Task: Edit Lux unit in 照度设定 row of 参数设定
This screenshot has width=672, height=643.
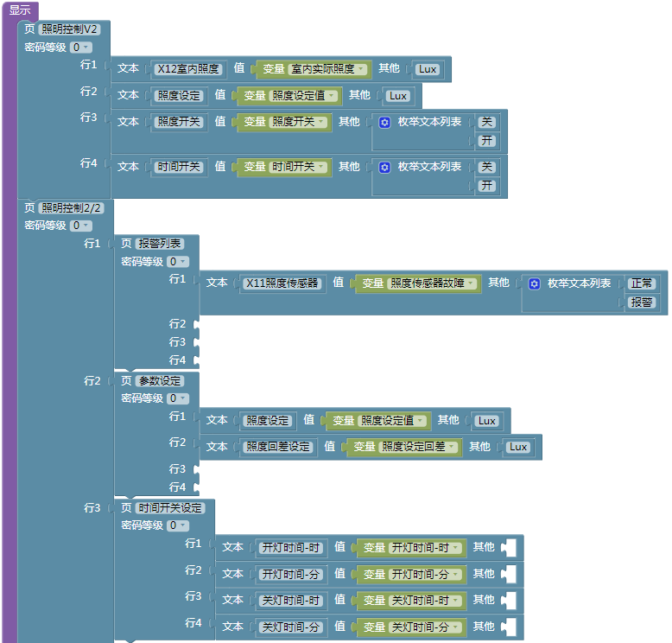Action: click(487, 421)
